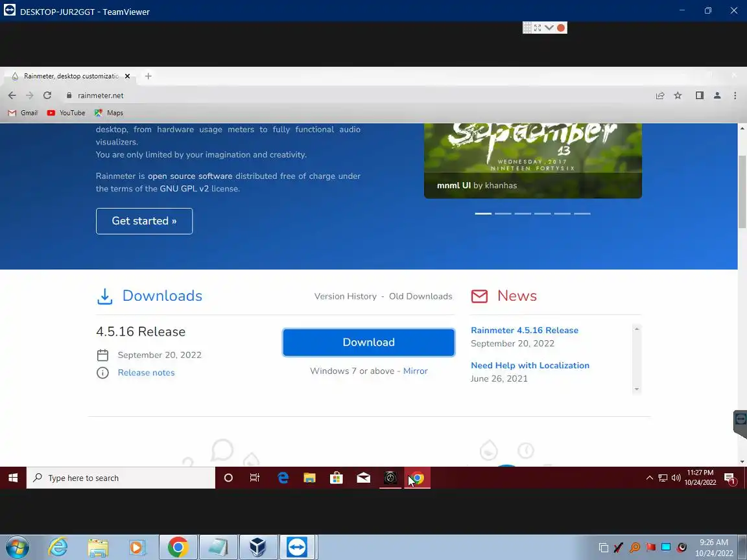Click the Downloads heading icon
The width and height of the screenshot is (747, 560).
(105, 296)
